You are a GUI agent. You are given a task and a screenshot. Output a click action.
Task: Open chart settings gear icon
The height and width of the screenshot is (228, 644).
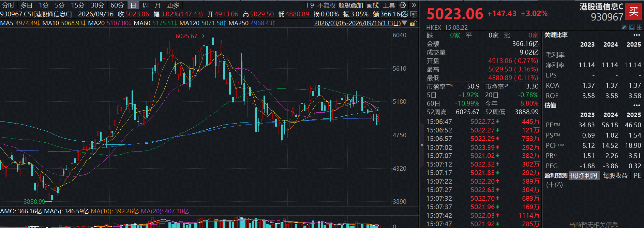(x=403, y=5)
